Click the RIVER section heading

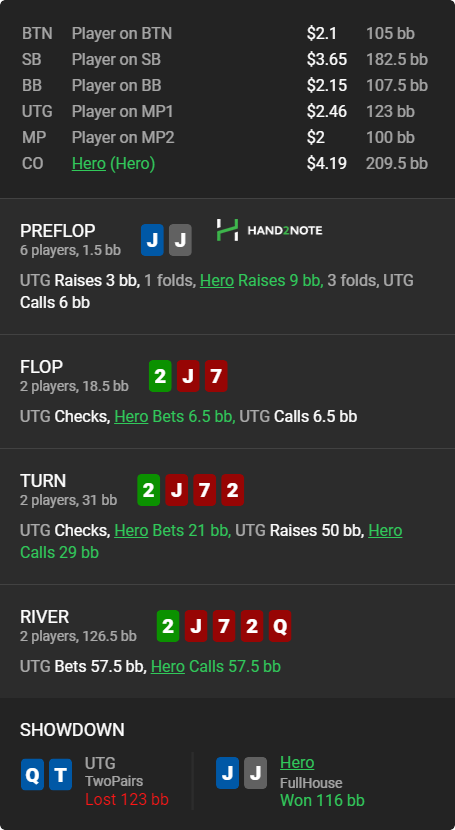click(44, 617)
